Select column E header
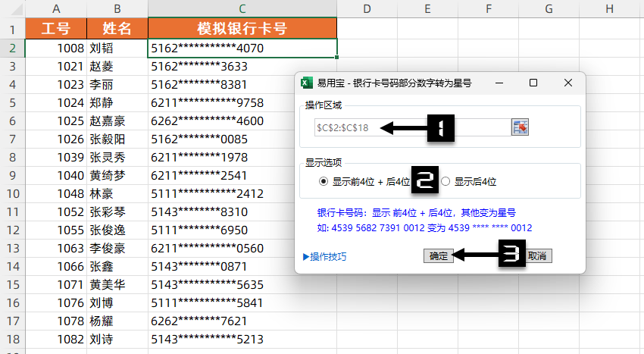The image size is (644, 354). pos(427,8)
